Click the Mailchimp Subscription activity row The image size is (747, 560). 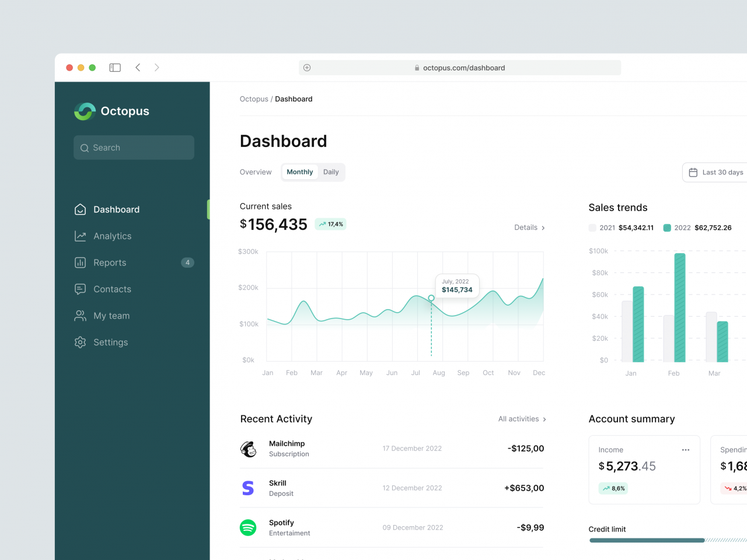[392, 449]
